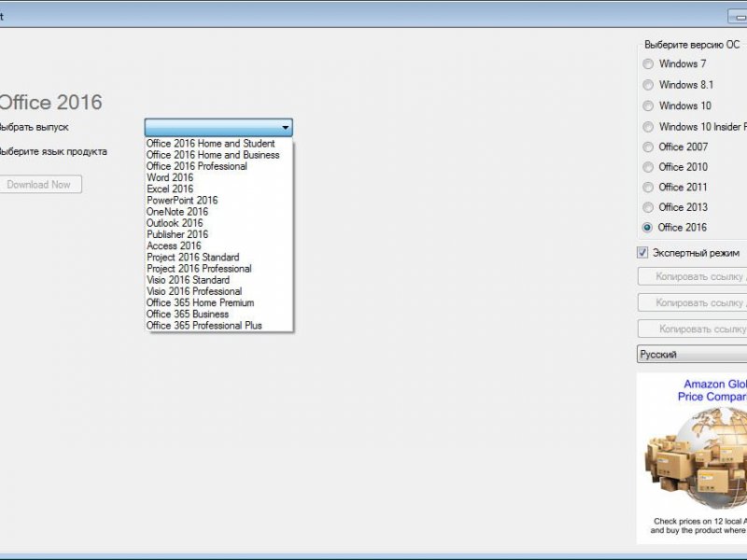
Task: Pick Word 2016 from the list
Action: tap(218, 177)
